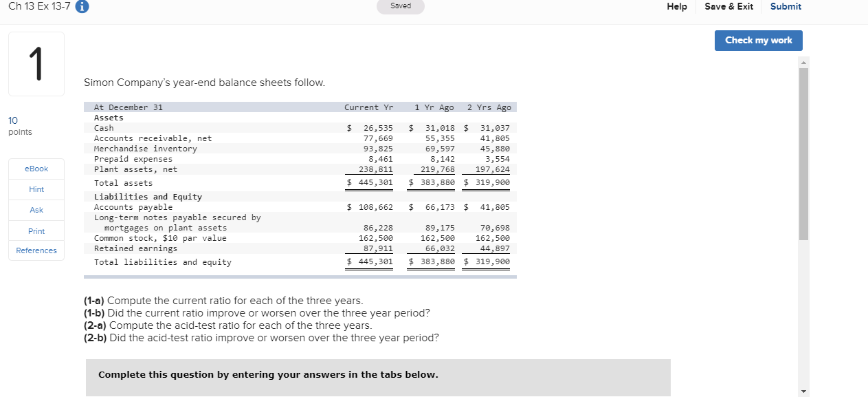This screenshot has width=868, height=397.
Task: Click the Accounts receivable, net label
Action: [153, 138]
